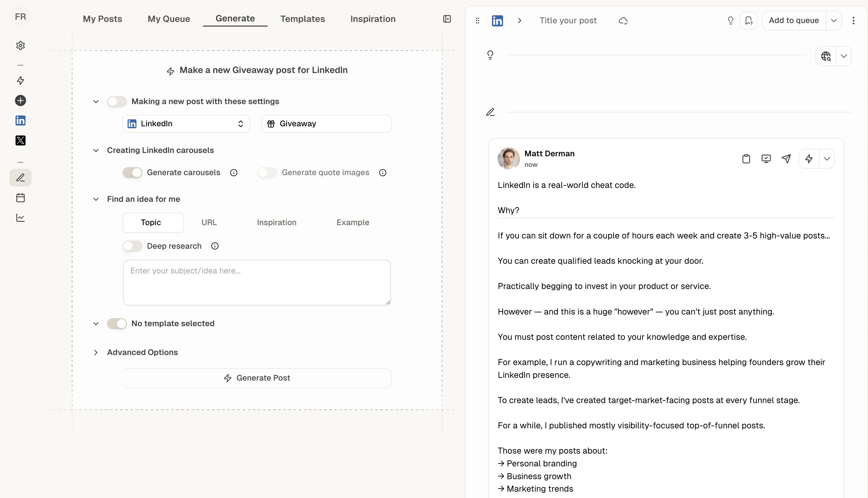Click the FR avatar in the sidebar
The height and width of the screenshot is (498, 868).
pyautogui.click(x=21, y=17)
